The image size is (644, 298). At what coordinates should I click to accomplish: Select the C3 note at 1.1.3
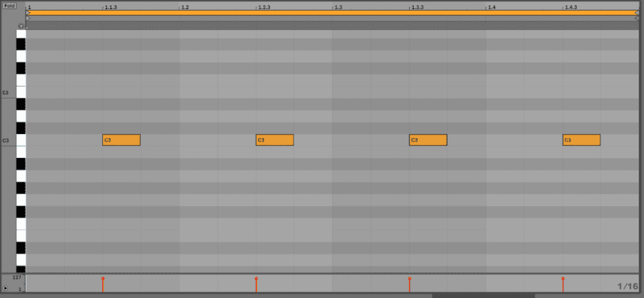pos(122,140)
